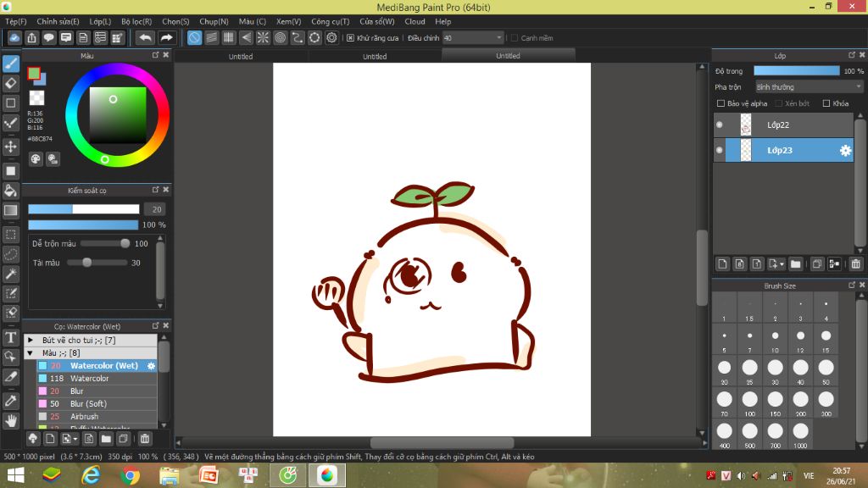Image resolution: width=868 pixels, height=488 pixels.
Task: Click the cloud save icon
Action: click(14, 37)
